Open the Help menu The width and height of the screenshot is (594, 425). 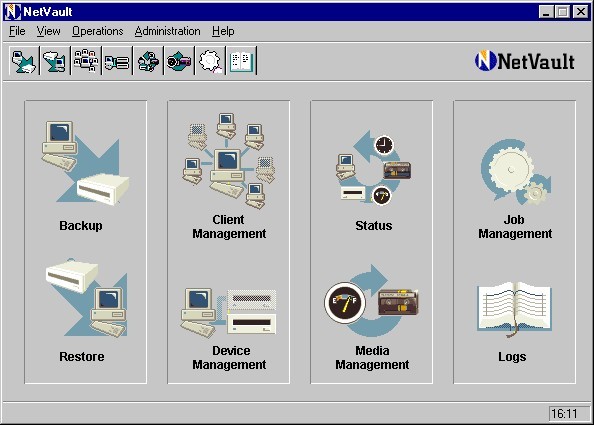(223, 31)
